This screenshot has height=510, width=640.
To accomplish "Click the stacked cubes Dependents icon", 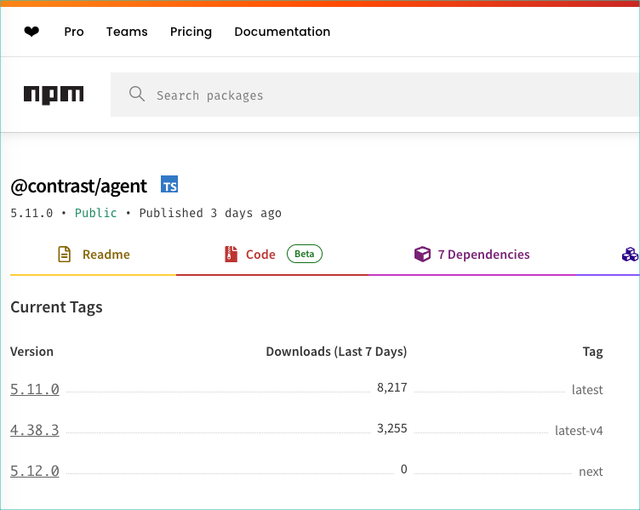I will coord(630,254).
